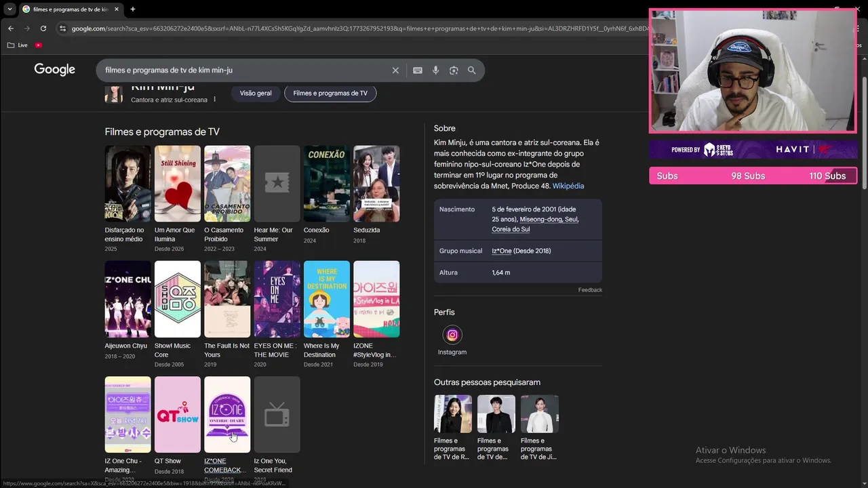Open more options for Kim Min-ju

[215, 100]
